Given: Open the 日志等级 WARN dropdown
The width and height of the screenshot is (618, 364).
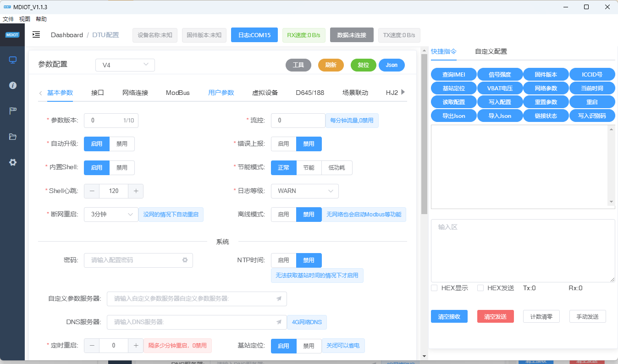Looking at the screenshot, I should pyautogui.click(x=305, y=191).
